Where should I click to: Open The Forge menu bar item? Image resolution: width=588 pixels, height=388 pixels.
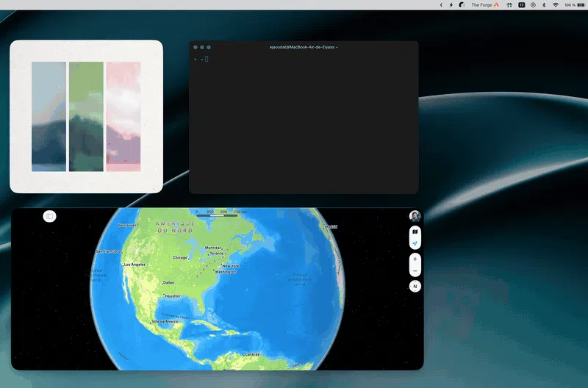485,5
